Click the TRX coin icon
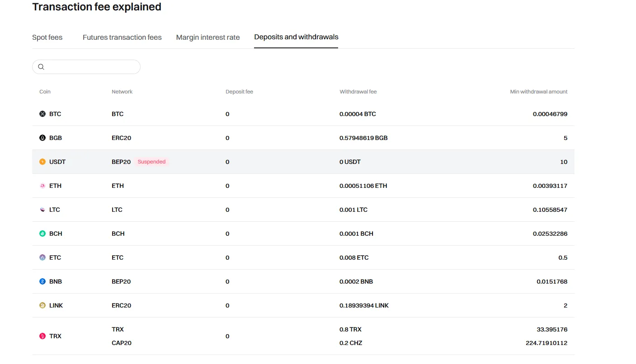This screenshot has height=364, width=636. [42, 336]
